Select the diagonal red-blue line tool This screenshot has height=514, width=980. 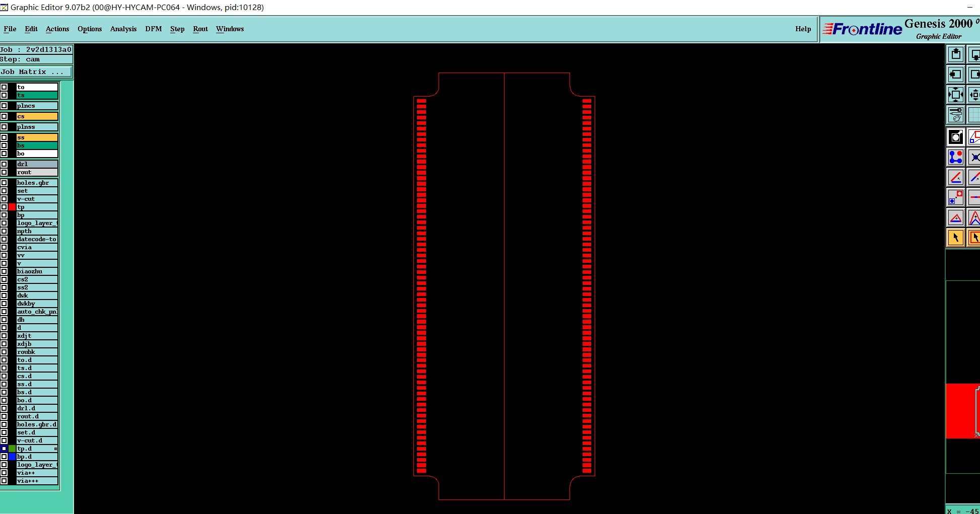[974, 177]
